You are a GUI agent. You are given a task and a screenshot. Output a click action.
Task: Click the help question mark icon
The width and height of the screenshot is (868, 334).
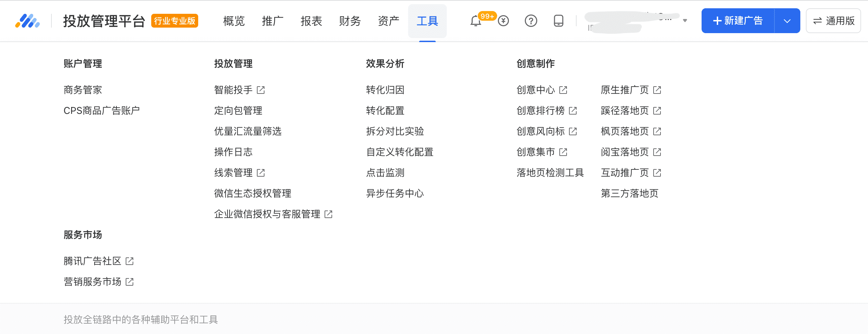[x=531, y=21]
